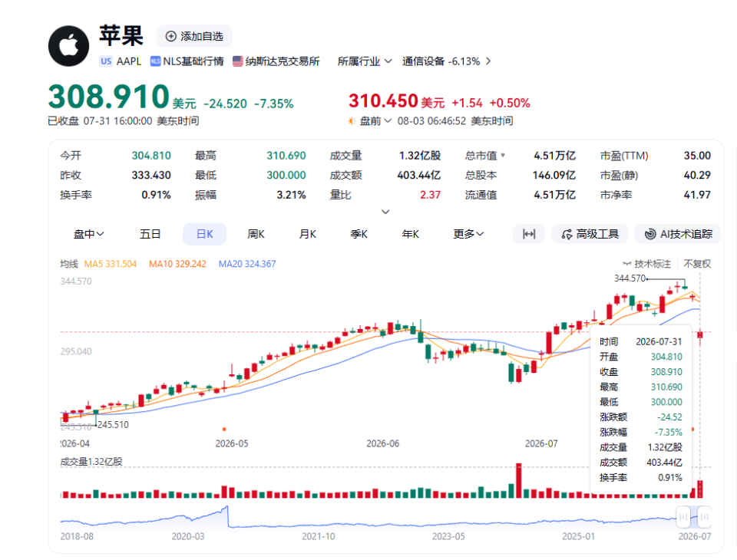
Task: Click the 技术标注 annotation icon
Action: 626,264
